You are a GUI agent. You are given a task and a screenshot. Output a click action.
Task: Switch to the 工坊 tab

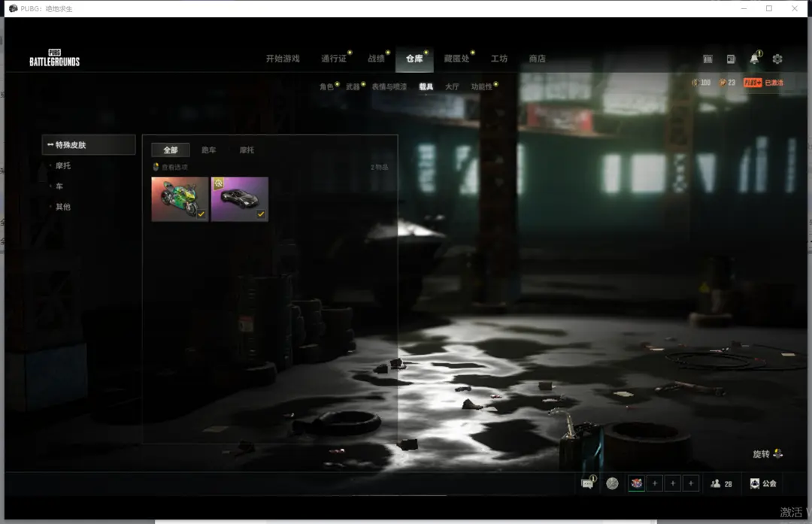pos(499,59)
